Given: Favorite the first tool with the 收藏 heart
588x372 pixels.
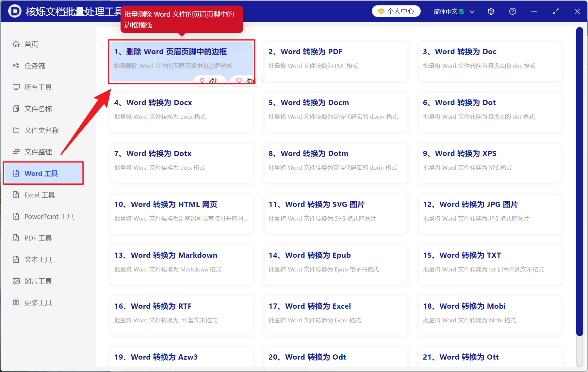Looking at the screenshot, I should [246, 81].
